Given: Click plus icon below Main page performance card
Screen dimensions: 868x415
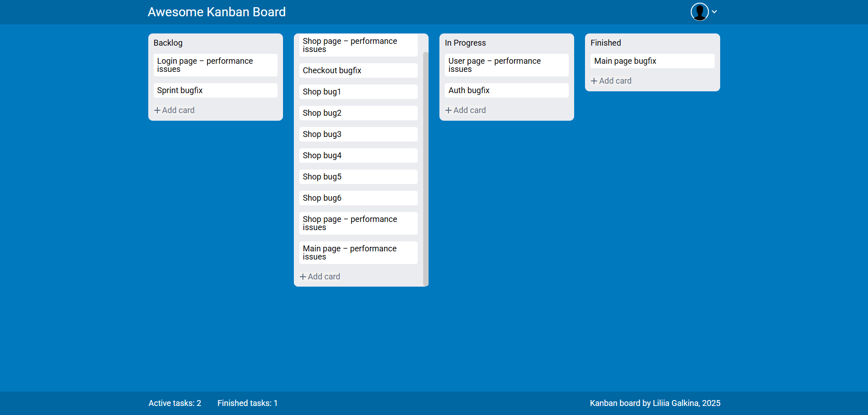Looking at the screenshot, I should click(x=303, y=277).
